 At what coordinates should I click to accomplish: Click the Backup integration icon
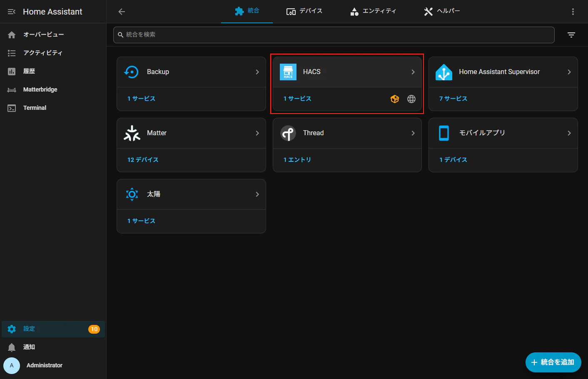[x=132, y=72]
